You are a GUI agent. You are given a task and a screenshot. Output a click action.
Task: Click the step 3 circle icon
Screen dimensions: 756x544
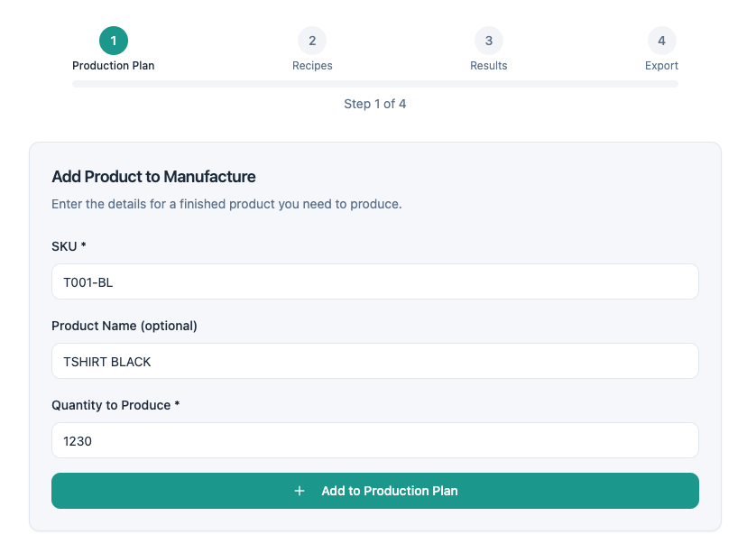pos(488,40)
